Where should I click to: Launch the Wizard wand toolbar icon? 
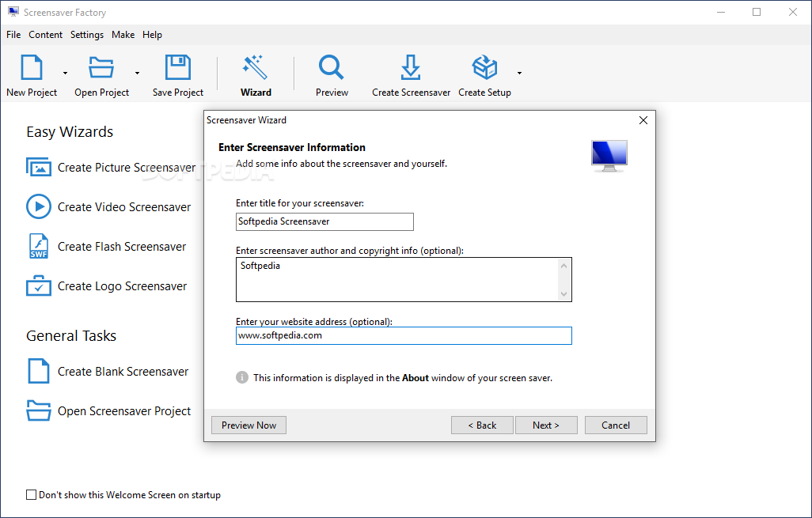click(x=256, y=67)
